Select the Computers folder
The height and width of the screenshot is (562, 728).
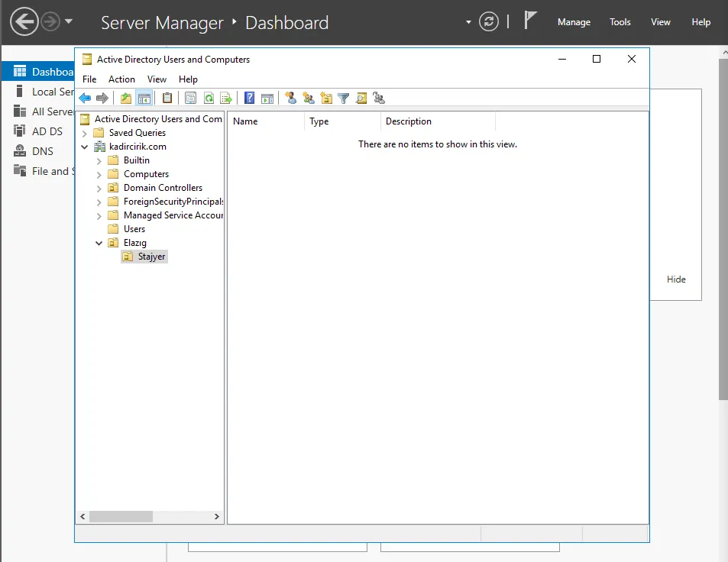click(x=146, y=174)
